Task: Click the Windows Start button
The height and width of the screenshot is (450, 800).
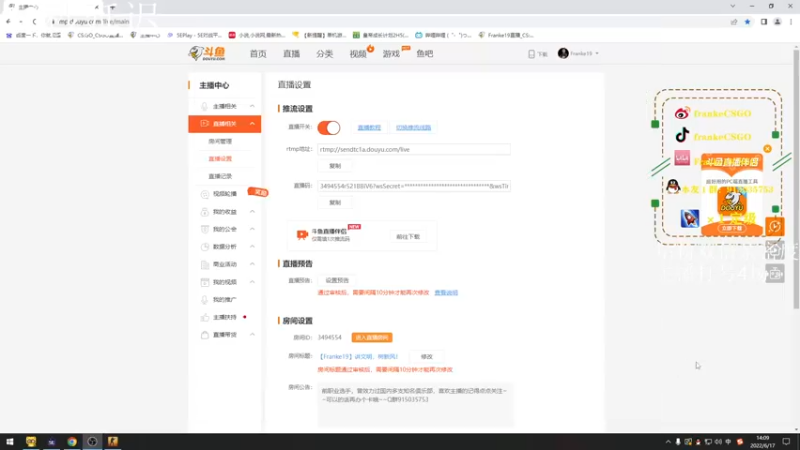Action: [x=10, y=441]
